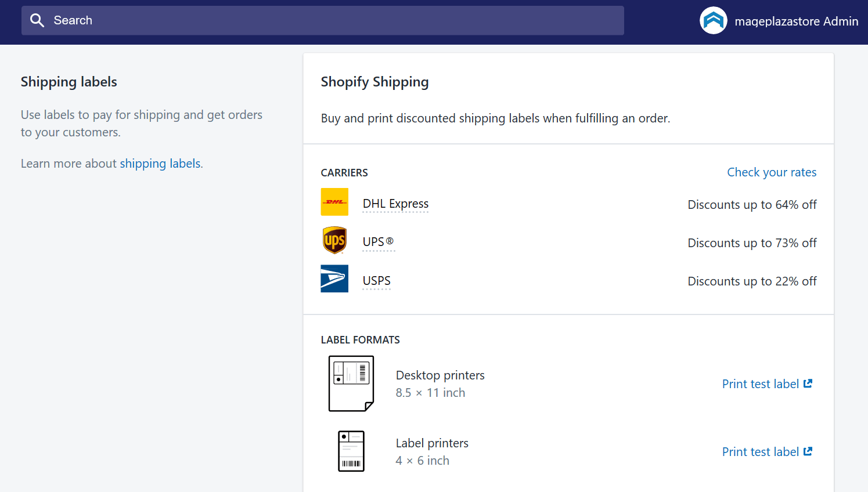Click the external link icon beside first Print test label
The width and height of the screenshot is (868, 492).
tap(808, 383)
